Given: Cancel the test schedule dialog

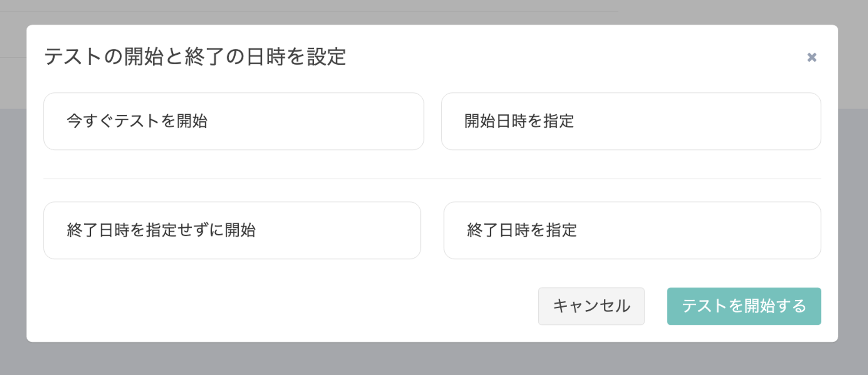Looking at the screenshot, I should [591, 306].
